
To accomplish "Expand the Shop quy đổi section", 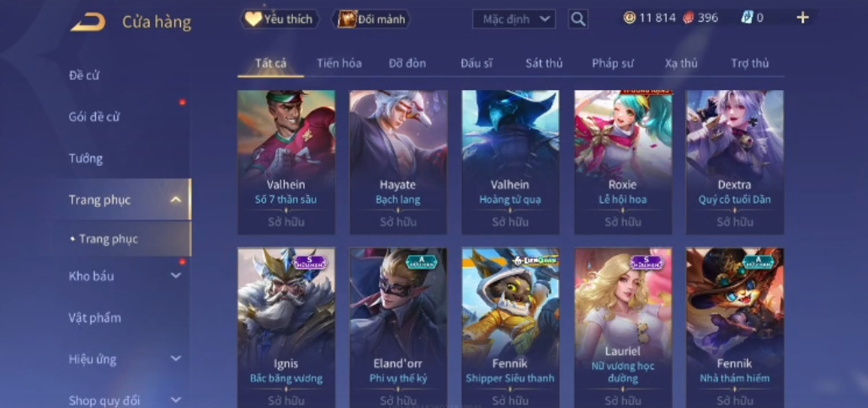I will 175,399.
